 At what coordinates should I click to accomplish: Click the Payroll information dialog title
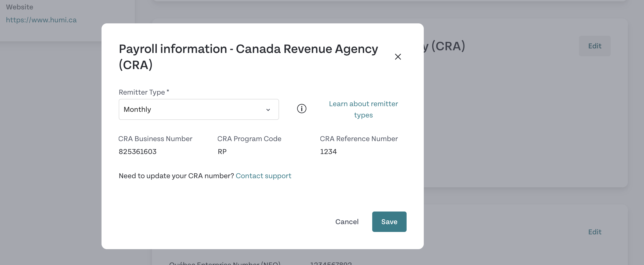248,57
